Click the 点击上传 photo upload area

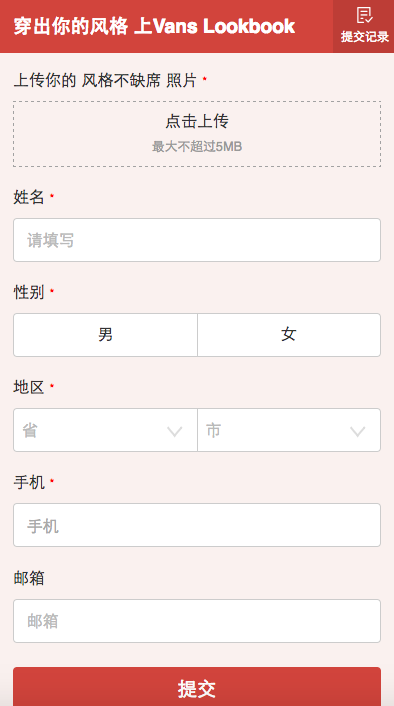[197, 134]
